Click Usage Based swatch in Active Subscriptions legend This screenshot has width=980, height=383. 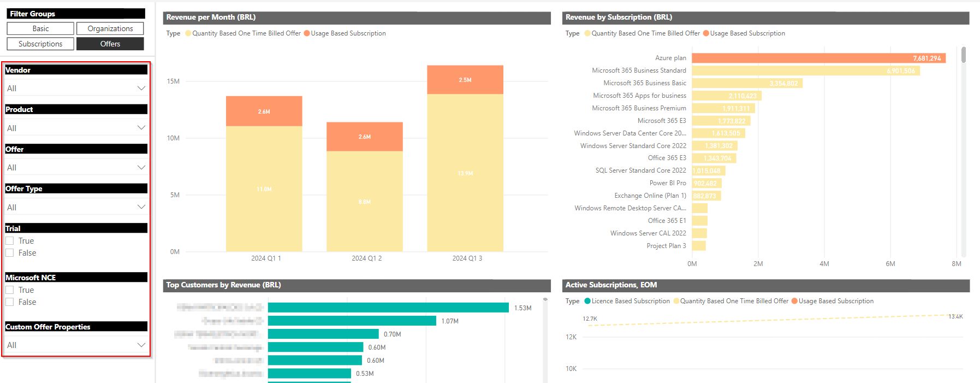[794, 301]
